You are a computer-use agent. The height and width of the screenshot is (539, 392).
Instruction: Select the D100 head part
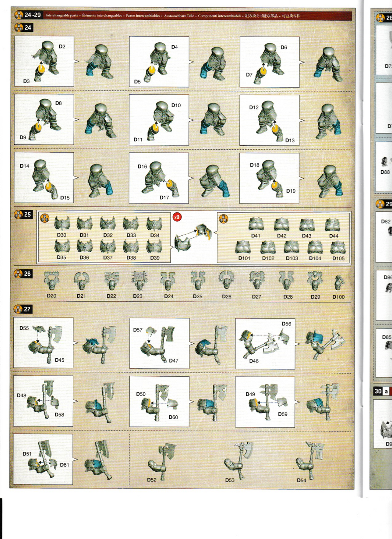339,283
